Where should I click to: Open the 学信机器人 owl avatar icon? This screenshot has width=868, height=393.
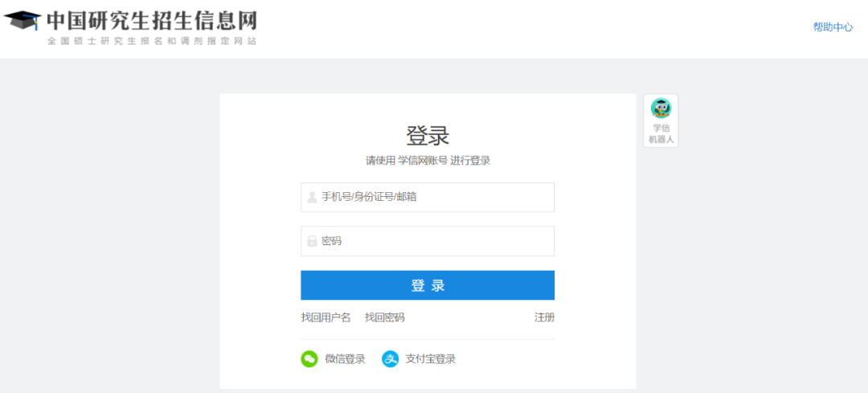(x=661, y=108)
